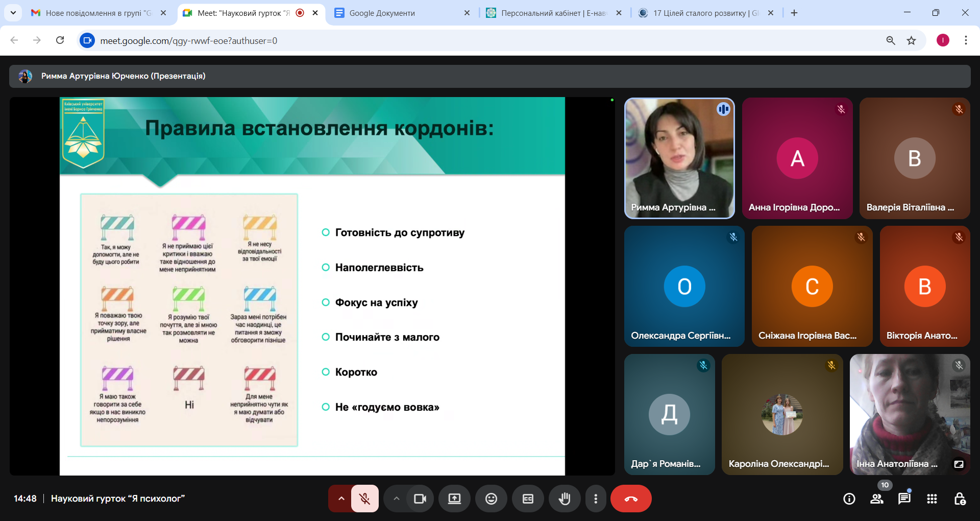The image size is (980, 521).
Task: Bookmark the current page with the star
Action: tap(912, 40)
